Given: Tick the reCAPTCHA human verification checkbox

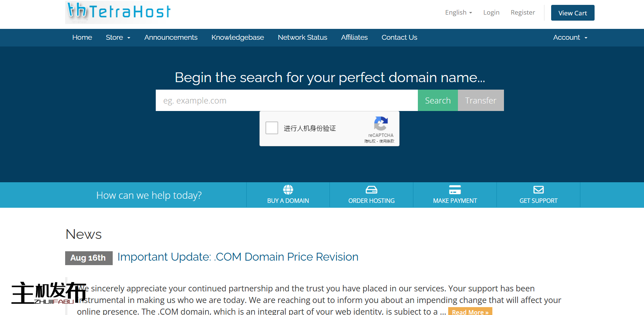Looking at the screenshot, I should (272, 128).
